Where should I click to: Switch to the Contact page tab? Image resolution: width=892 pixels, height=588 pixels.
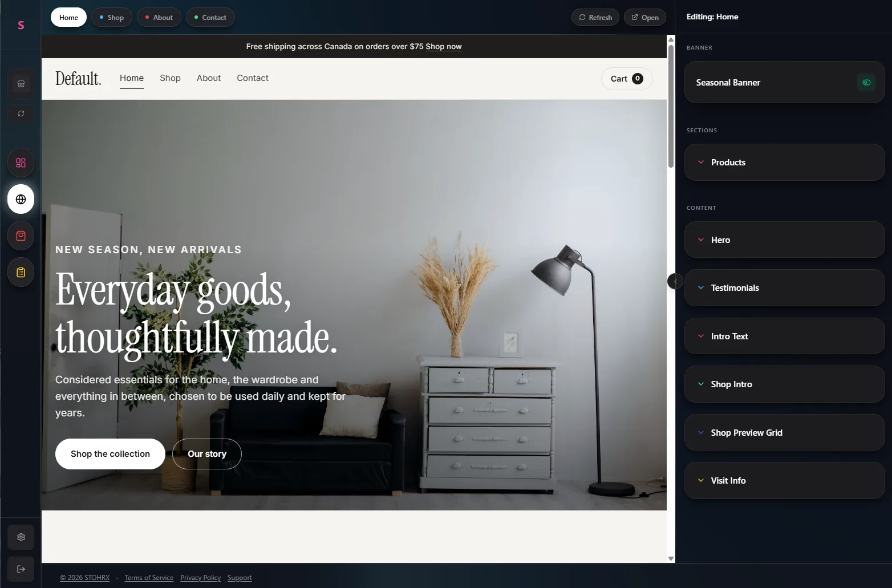(210, 17)
